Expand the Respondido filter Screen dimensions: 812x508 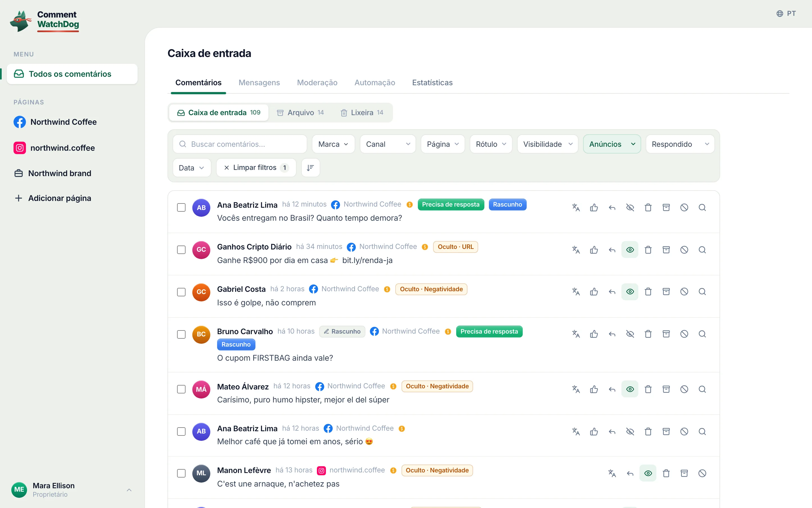pos(680,144)
